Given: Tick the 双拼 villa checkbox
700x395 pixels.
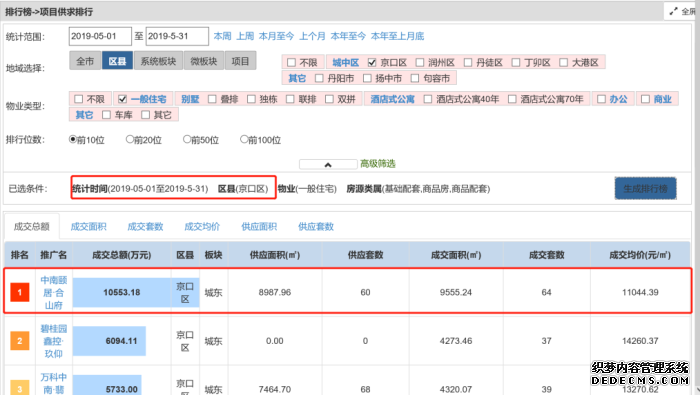Looking at the screenshot, I should click(329, 99).
